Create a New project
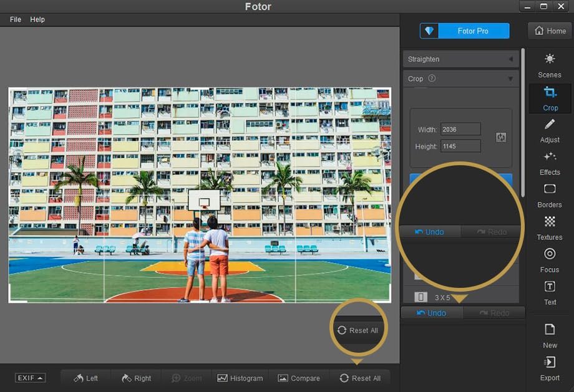This screenshot has width=574, height=392. [x=550, y=336]
